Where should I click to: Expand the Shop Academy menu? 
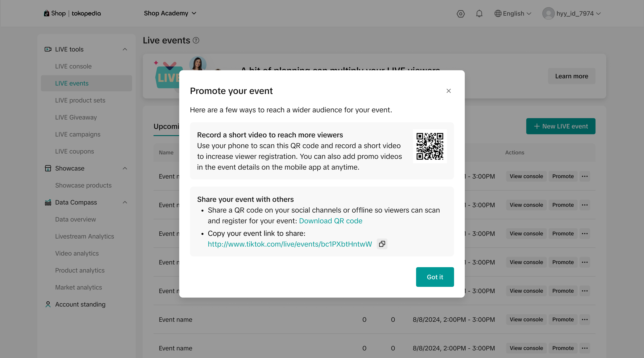pyautogui.click(x=170, y=13)
